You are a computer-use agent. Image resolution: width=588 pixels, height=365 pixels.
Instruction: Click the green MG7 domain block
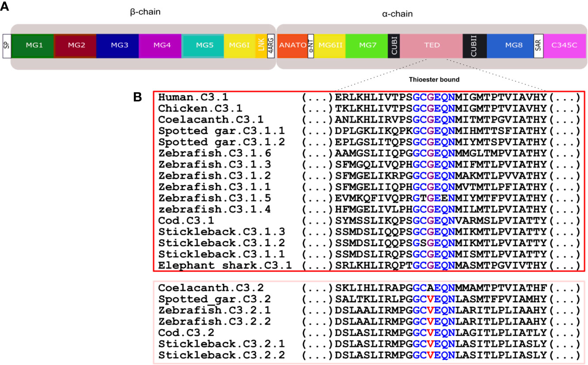tap(367, 46)
